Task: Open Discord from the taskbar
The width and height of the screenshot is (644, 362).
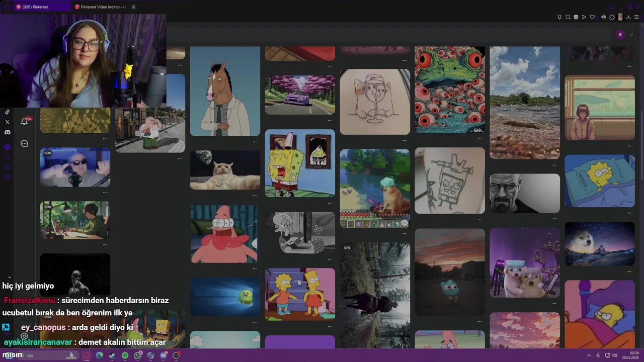Action: [x=164, y=355]
